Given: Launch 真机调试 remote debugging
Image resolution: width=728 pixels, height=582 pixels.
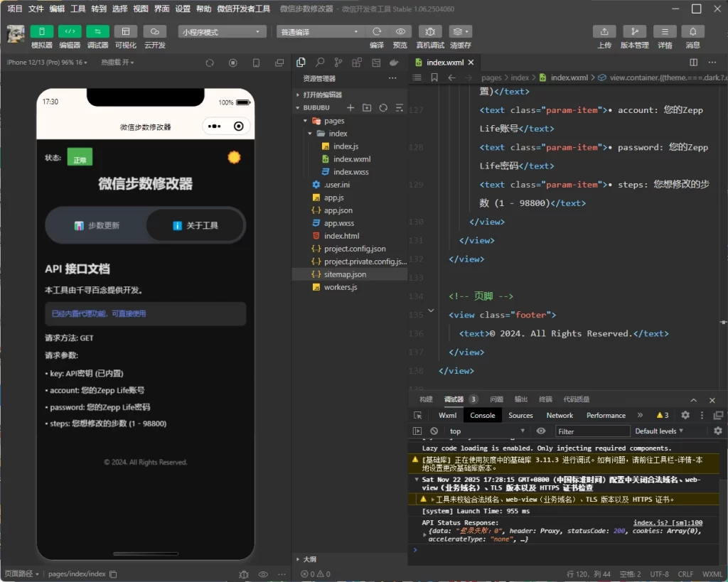Looking at the screenshot, I should [429, 32].
